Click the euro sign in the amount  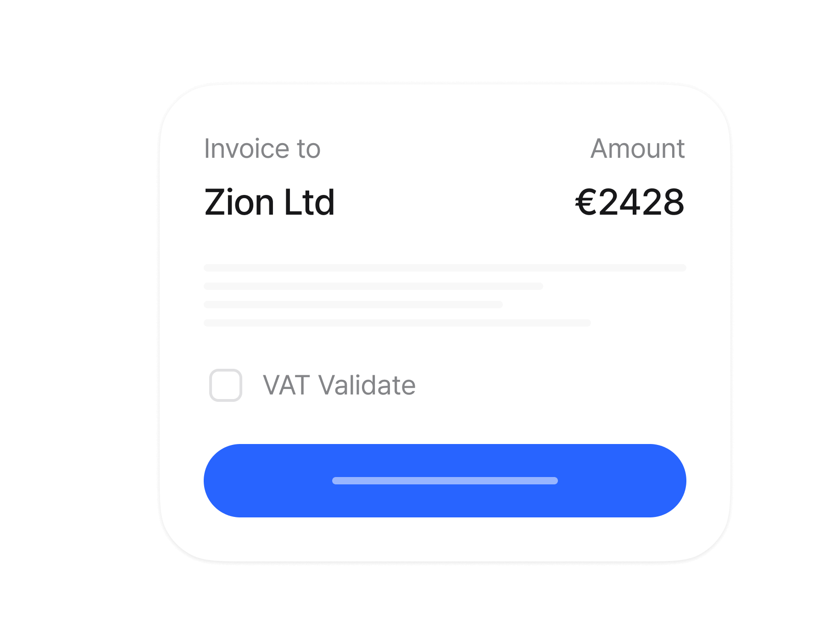coord(586,202)
